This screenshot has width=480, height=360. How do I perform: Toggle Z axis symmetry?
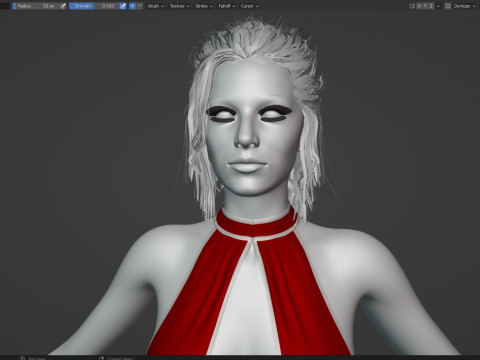(x=431, y=6)
